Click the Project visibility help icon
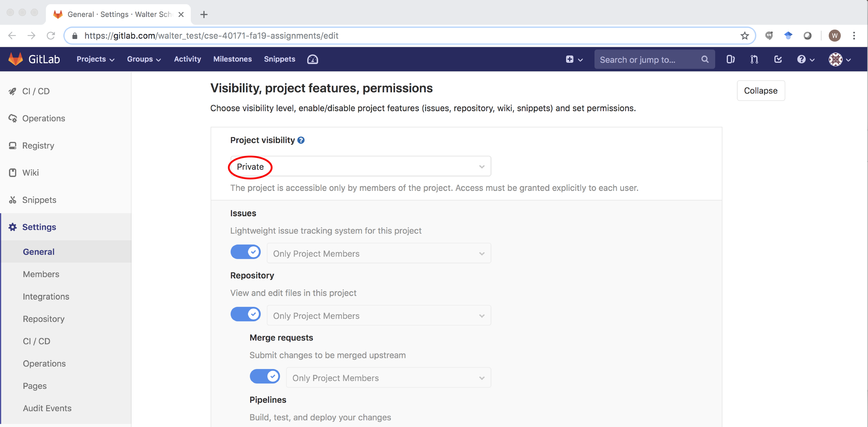The height and width of the screenshot is (427, 868). point(301,140)
